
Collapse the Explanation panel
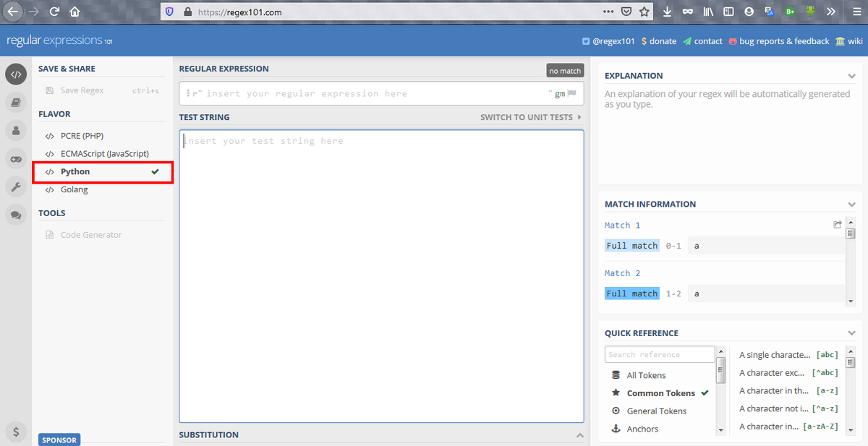[851, 76]
